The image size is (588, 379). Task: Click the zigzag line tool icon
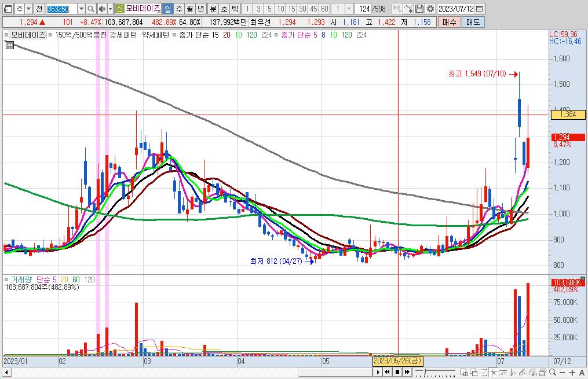pos(513,372)
